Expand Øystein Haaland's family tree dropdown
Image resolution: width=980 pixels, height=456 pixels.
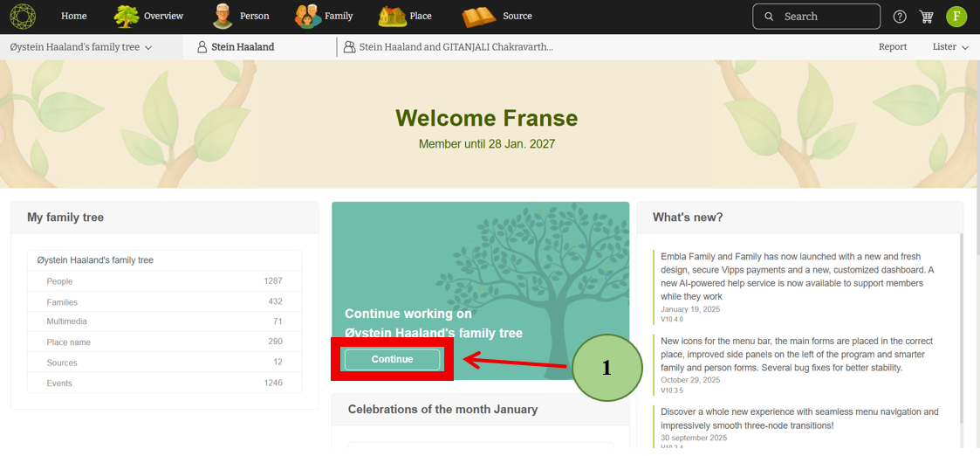coord(81,47)
